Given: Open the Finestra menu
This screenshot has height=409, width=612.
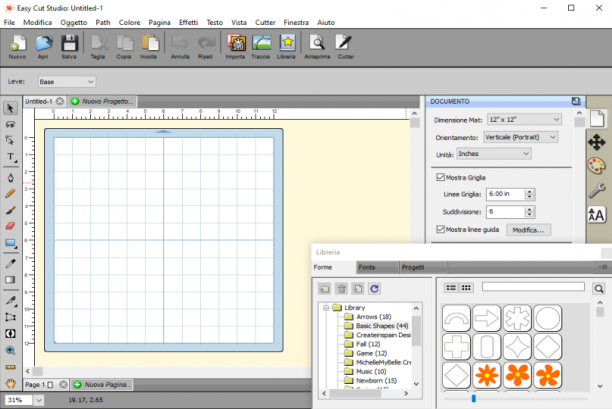Looking at the screenshot, I should pyautogui.click(x=296, y=22).
